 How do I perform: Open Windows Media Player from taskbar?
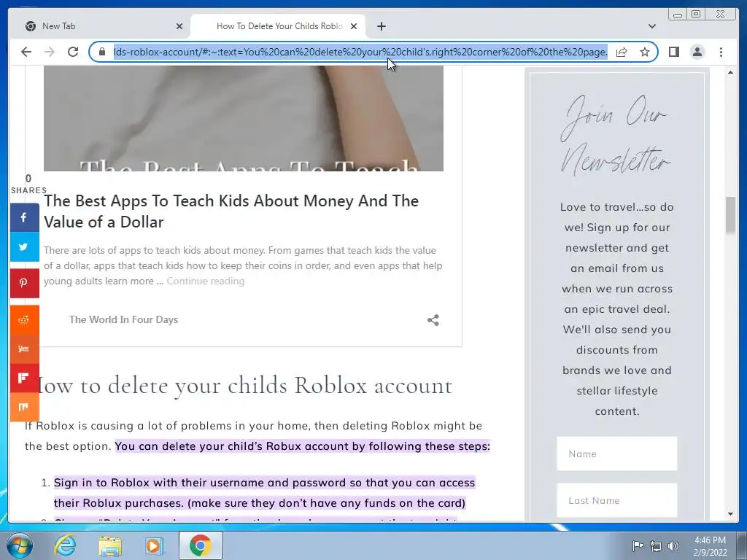pos(154,545)
